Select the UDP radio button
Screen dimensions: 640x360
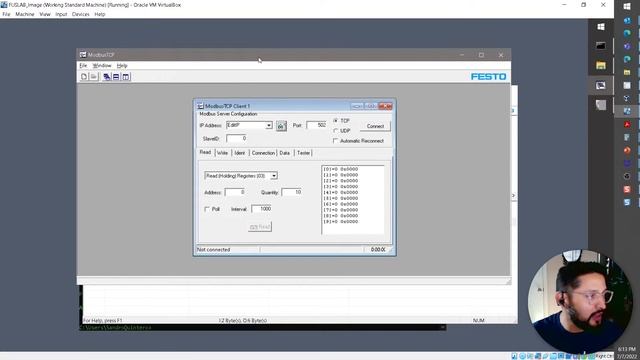click(x=336, y=131)
